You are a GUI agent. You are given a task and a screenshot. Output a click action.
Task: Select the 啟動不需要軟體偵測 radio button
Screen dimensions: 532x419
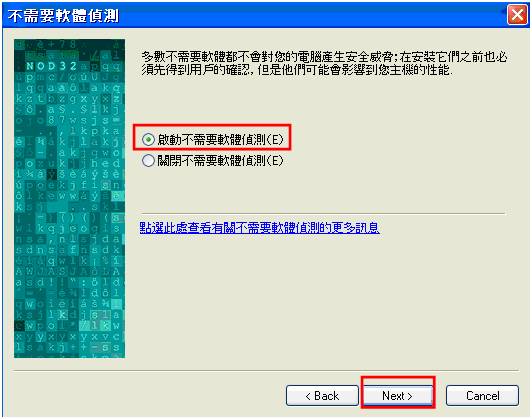click(148, 139)
